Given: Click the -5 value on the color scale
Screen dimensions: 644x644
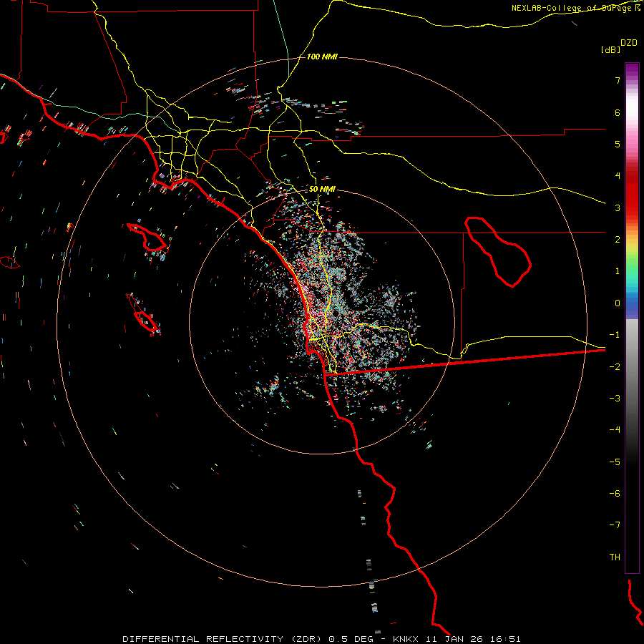Looking at the screenshot, I should point(615,462).
